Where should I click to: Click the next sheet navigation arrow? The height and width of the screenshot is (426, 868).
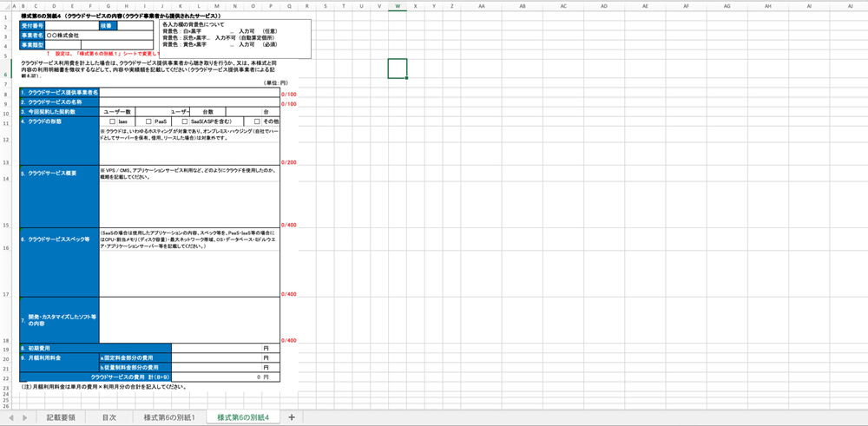coord(23,417)
